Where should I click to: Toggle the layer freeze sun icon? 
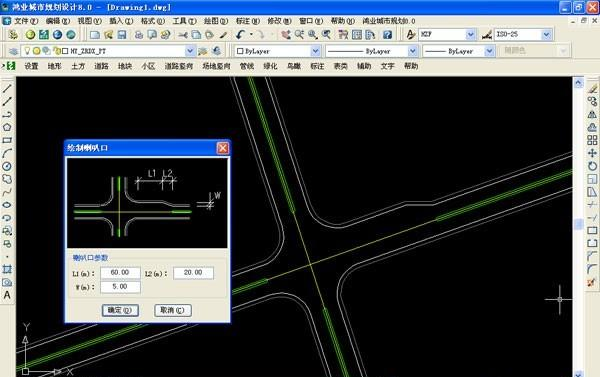(x=37, y=51)
